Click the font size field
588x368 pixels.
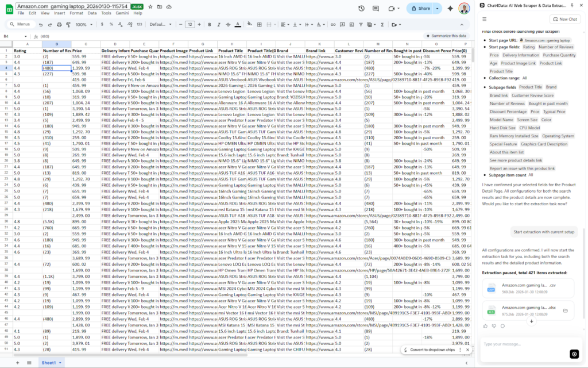(x=189, y=24)
